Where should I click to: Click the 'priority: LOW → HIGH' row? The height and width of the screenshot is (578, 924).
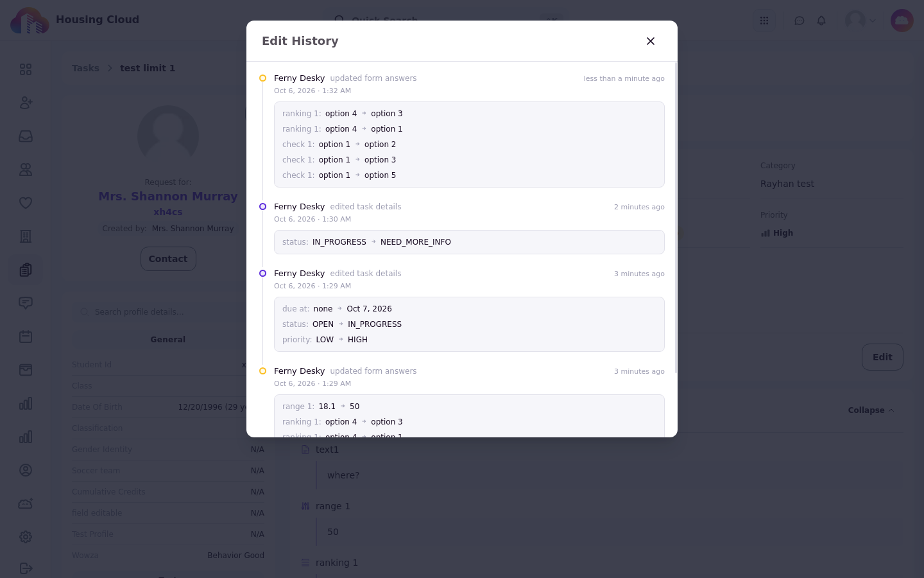469,340
